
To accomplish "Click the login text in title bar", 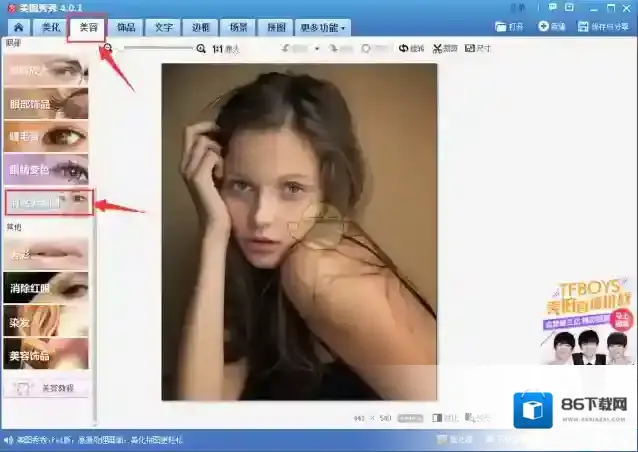I will [518, 7].
